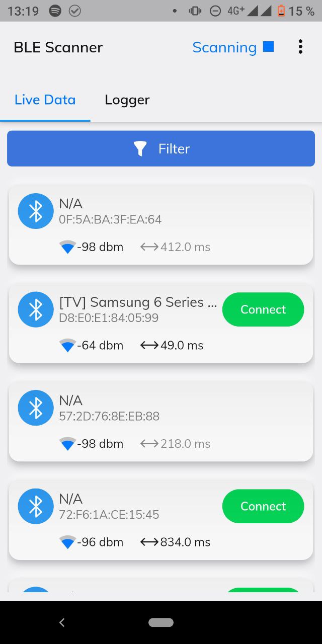The image size is (322, 644).
Task: Tap the Bluetooth icon for device 0F:5A:BA:3F:EA:64
Action: pyautogui.click(x=36, y=211)
